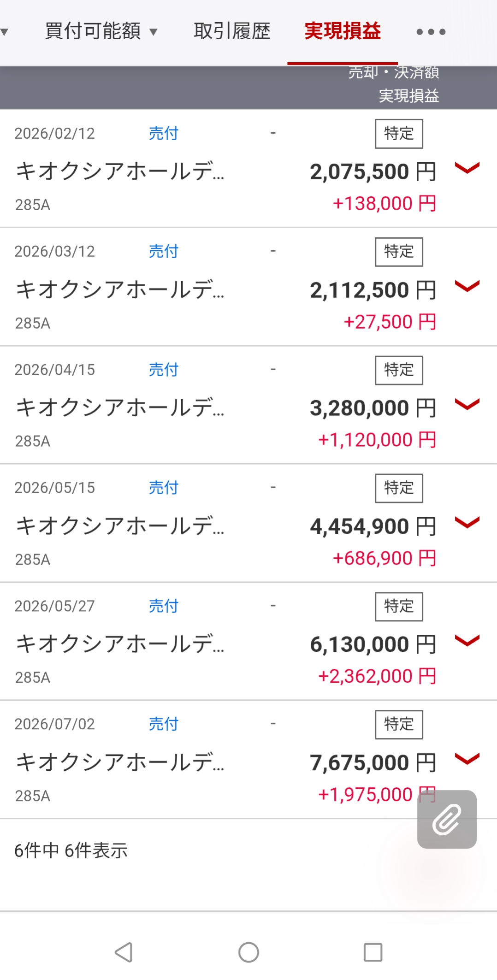
Task: Open the three-dot more tabs menu
Action: click(431, 32)
